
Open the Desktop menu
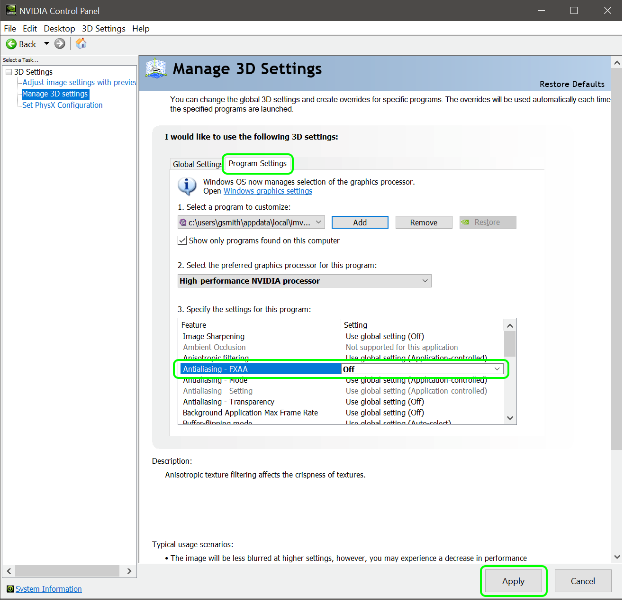59,29
